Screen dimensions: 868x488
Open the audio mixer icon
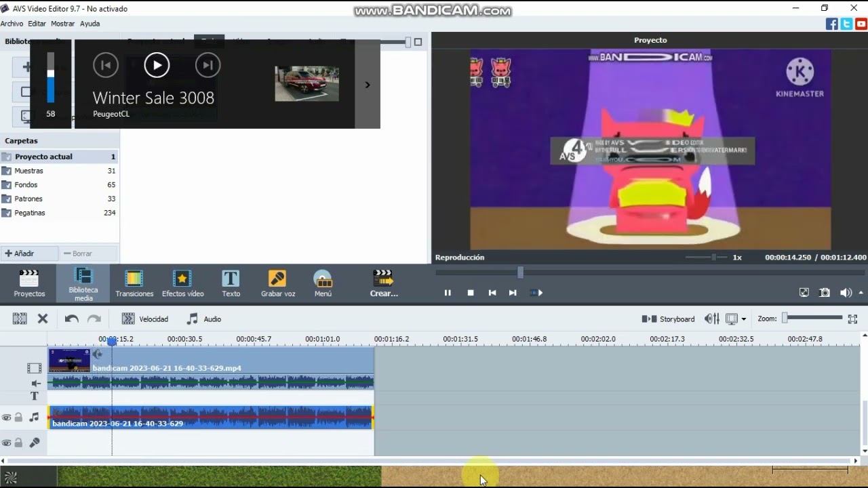click(x=711, y=319)
